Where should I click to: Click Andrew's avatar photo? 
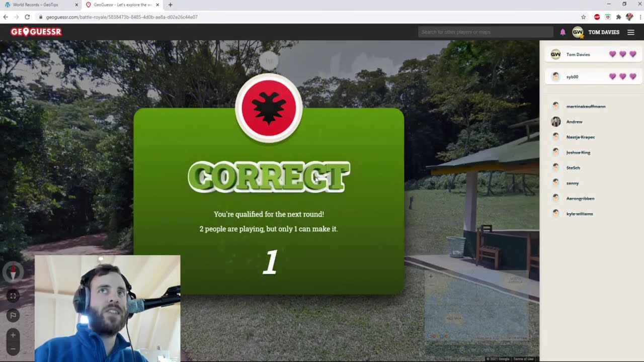point(555,122)
